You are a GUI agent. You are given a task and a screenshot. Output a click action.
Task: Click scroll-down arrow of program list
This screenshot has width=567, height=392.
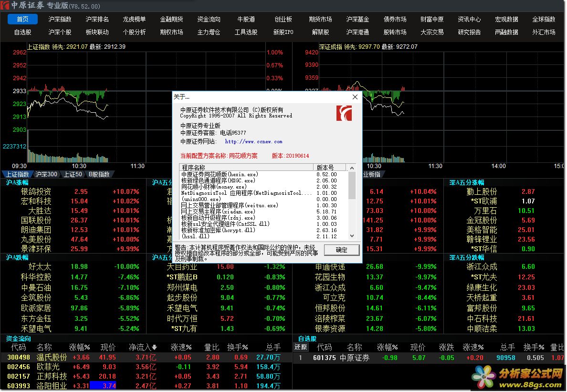(352, 236)
